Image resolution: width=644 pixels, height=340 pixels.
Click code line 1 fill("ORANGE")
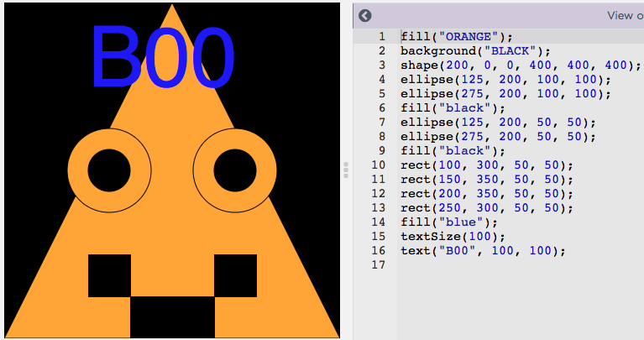(x=457, y=37)
